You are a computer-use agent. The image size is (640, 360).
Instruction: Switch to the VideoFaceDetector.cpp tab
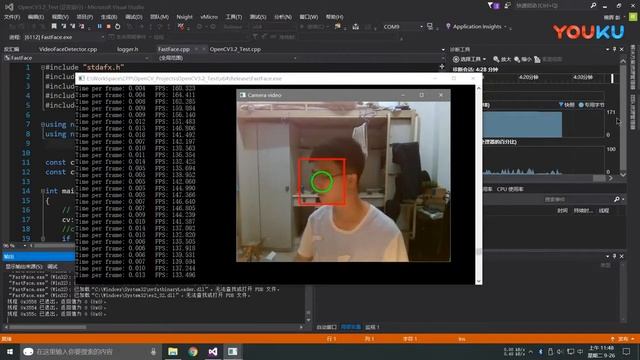pyautogui.click(x=68, y=49)
